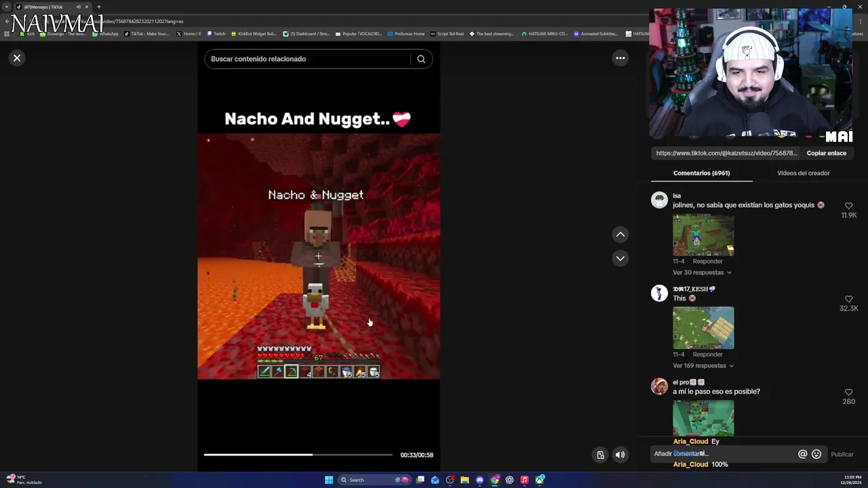Open the ChatGPT app from the taskbar
Image resolution: width=868 pixels, height=488 pixels.
509,480
